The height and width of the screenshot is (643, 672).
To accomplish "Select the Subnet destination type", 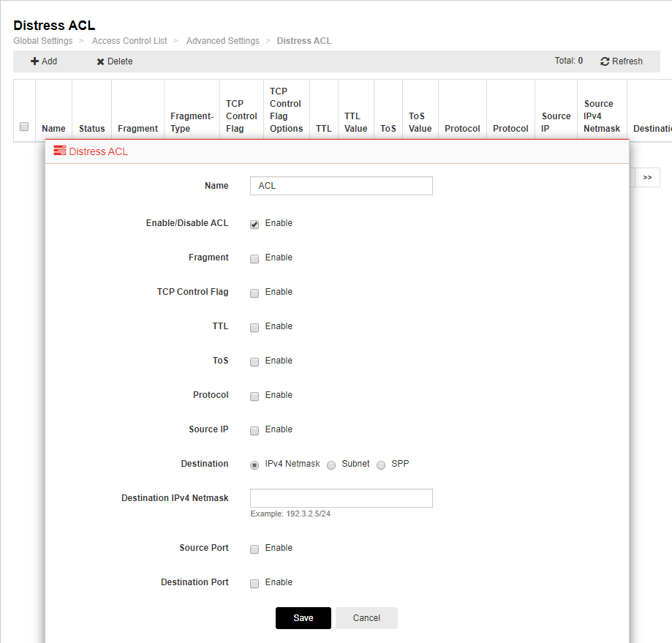I will (x=331, y=465).
